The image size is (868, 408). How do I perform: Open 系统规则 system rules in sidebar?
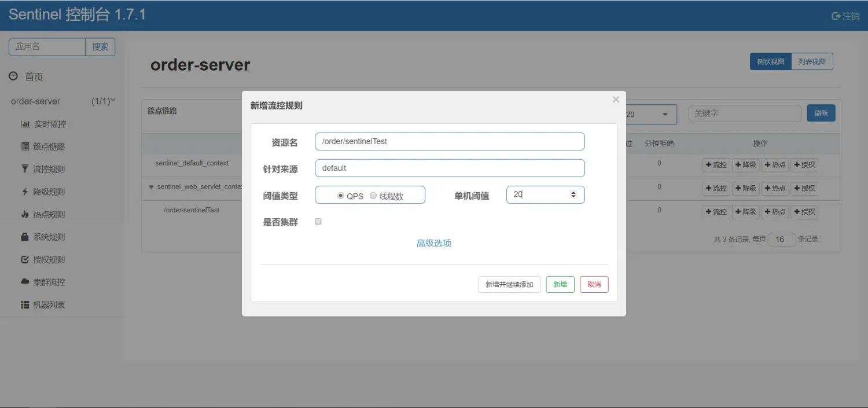coord(43,237)
